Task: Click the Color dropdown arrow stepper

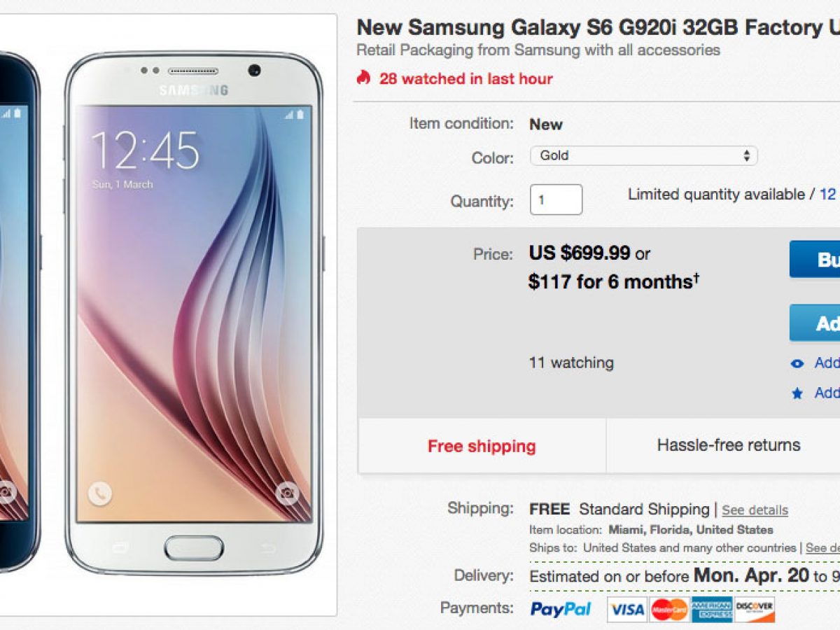Action: pos(746,155)
